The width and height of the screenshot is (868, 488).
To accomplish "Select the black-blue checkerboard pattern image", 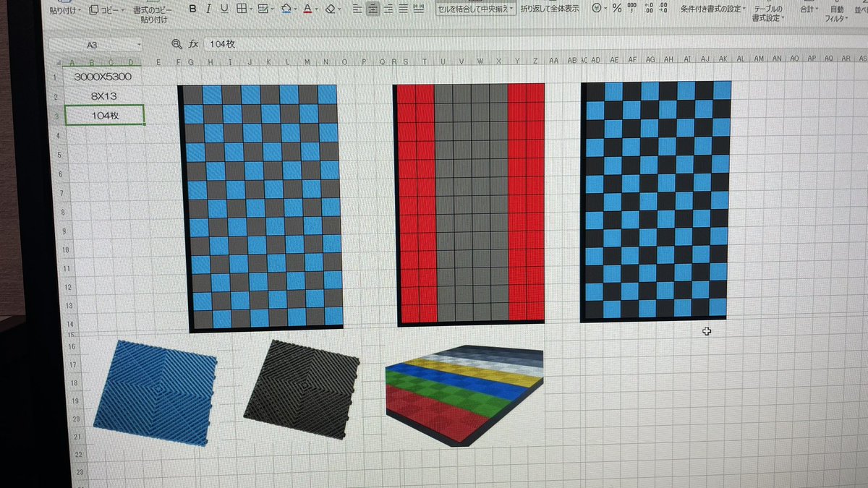I will (656, 201).
